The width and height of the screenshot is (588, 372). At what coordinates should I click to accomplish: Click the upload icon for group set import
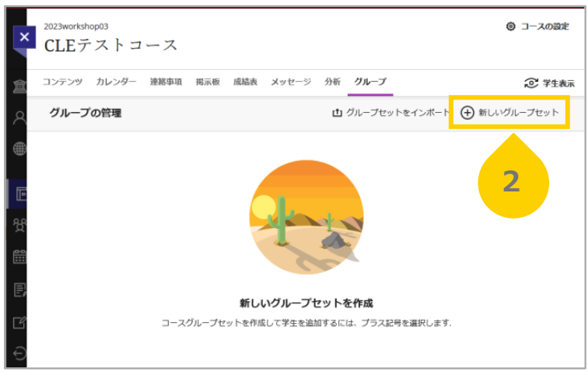[337, 113]
